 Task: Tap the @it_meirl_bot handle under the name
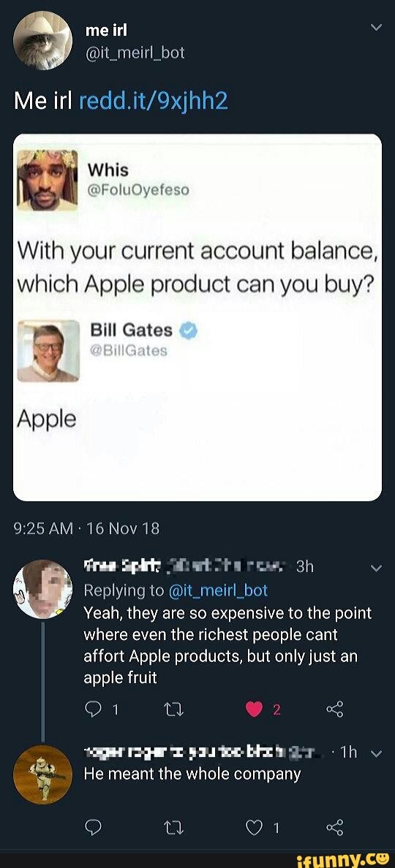point(135,53)
